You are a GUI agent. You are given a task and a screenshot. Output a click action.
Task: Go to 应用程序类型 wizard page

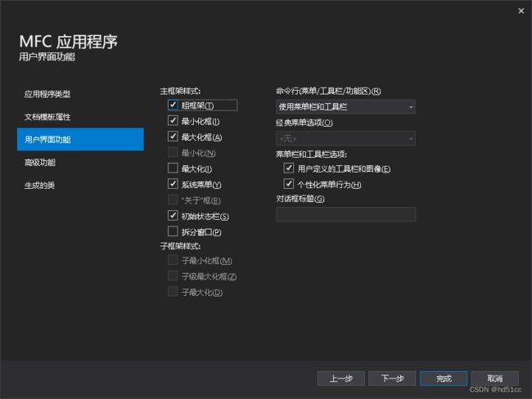(80, 94)
